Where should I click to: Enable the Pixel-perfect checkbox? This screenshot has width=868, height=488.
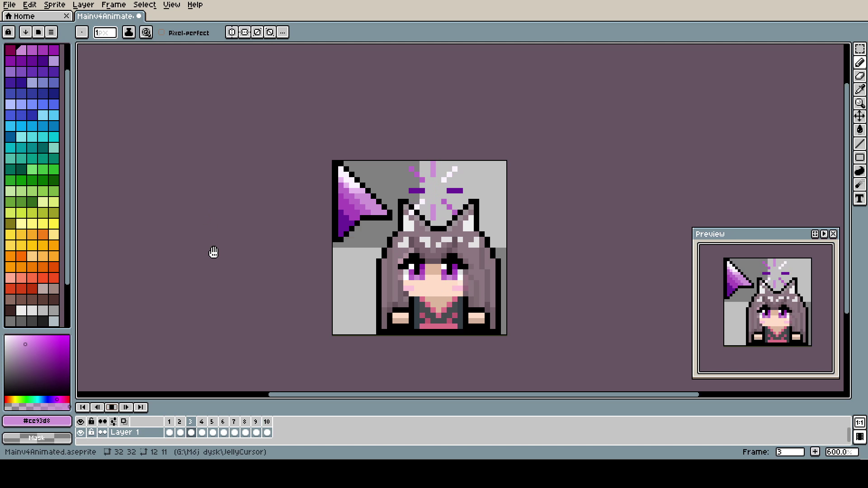pyautogui.click(x=162, y=33)
